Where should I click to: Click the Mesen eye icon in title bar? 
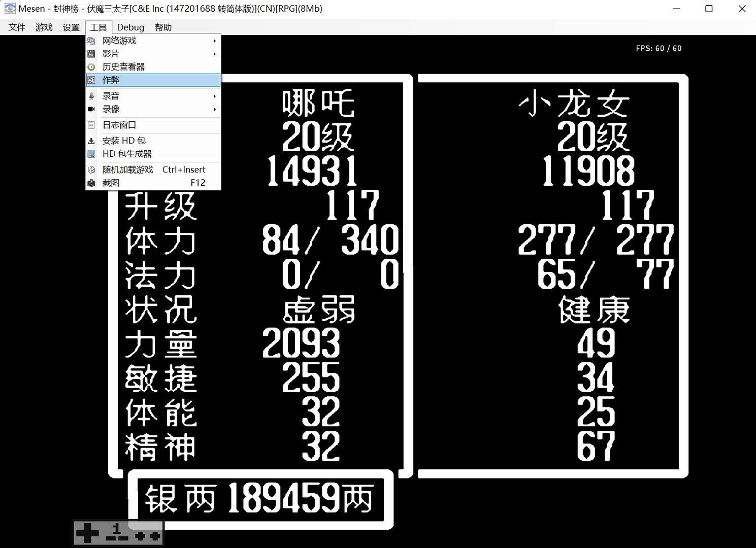(9, 8)
